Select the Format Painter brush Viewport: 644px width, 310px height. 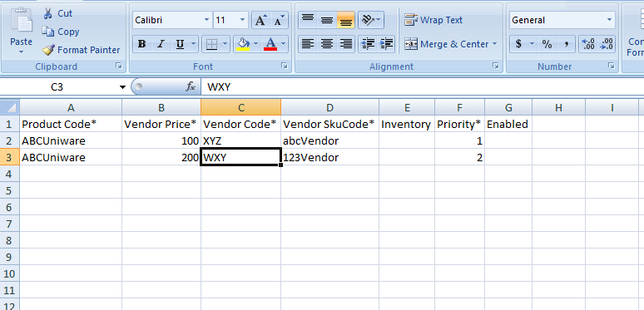48,50
